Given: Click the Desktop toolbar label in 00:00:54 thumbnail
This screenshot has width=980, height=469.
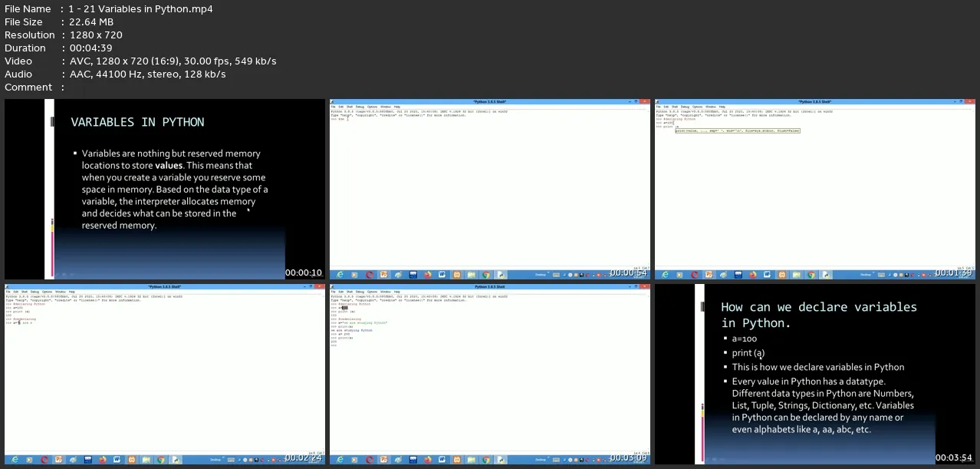Looking at the screenshot, I should click(541, 275).
